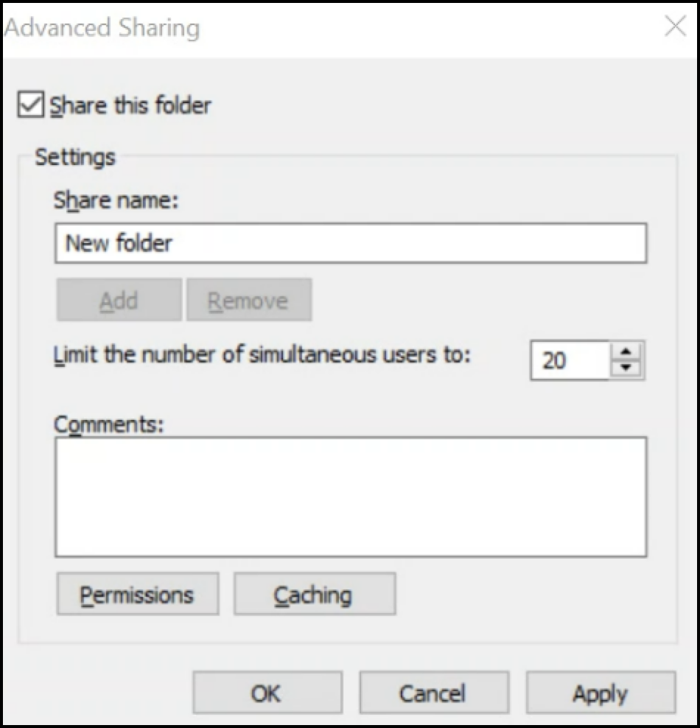Screen dimensions: 700x728
Task: Decrease simultaneous users with down arrow
Action: [626, 367]
